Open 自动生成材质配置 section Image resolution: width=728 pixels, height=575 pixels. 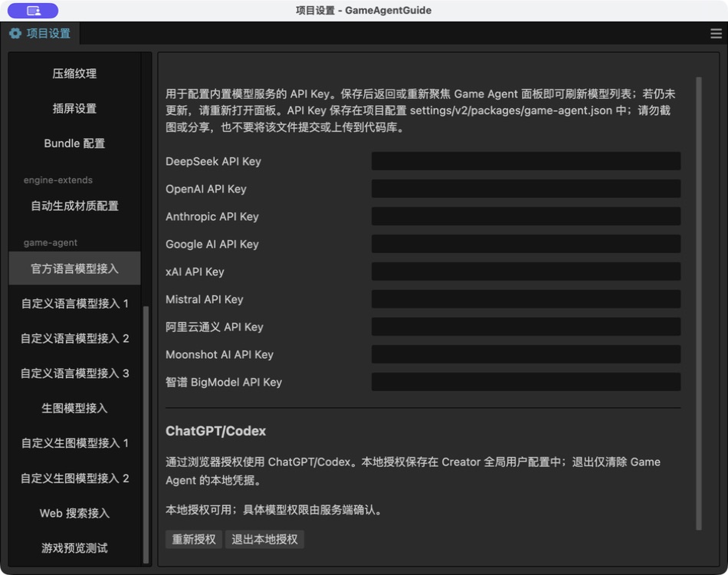74,205
